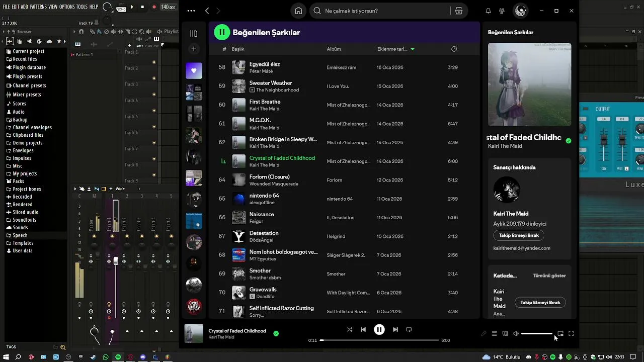Open the Kairi The Maid artist avatar
The image size is (644, 362).
point(507,190)
